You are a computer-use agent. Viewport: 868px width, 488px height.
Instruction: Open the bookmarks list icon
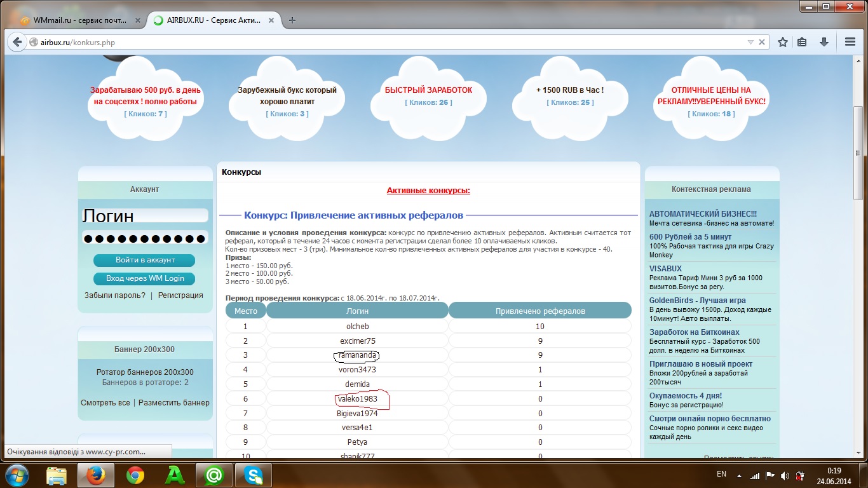tap(802, 42)
